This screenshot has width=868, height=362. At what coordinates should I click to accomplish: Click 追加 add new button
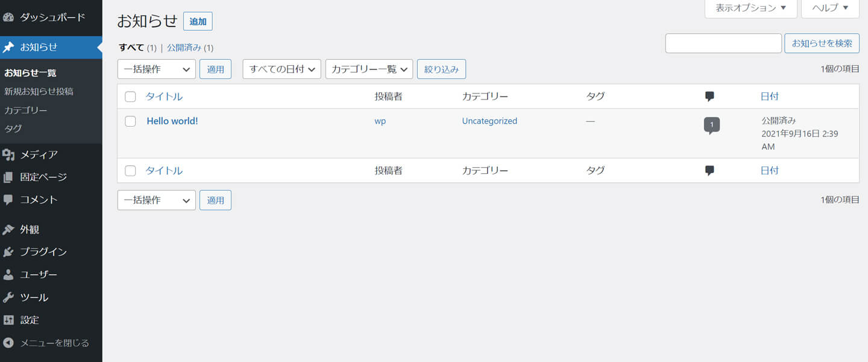click(198, 22)
